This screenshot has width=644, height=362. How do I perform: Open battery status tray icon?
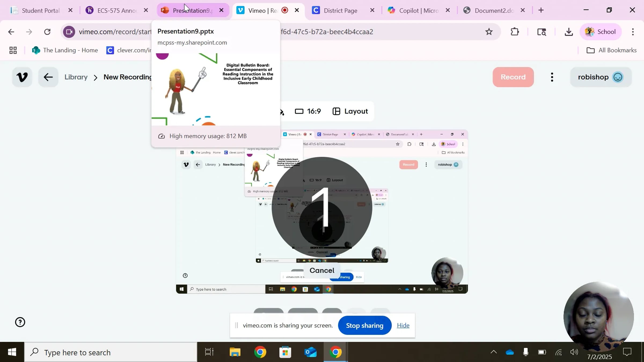point(542,352)
